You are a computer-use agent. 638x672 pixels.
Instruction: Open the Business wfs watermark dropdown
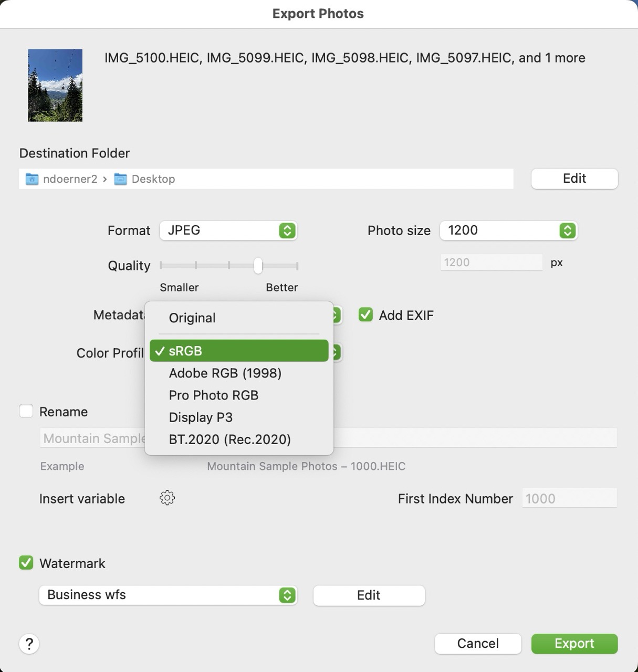168,595
